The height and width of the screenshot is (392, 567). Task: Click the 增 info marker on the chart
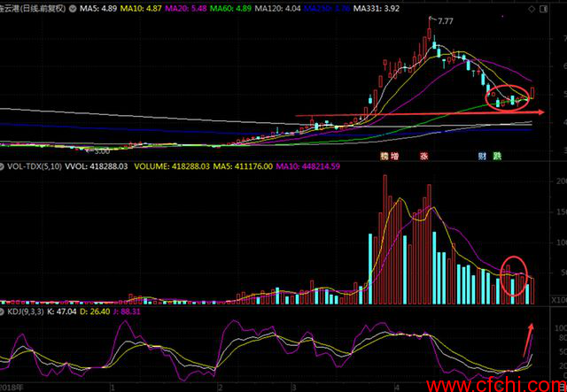pyautogui.click(x=396, y=157)
